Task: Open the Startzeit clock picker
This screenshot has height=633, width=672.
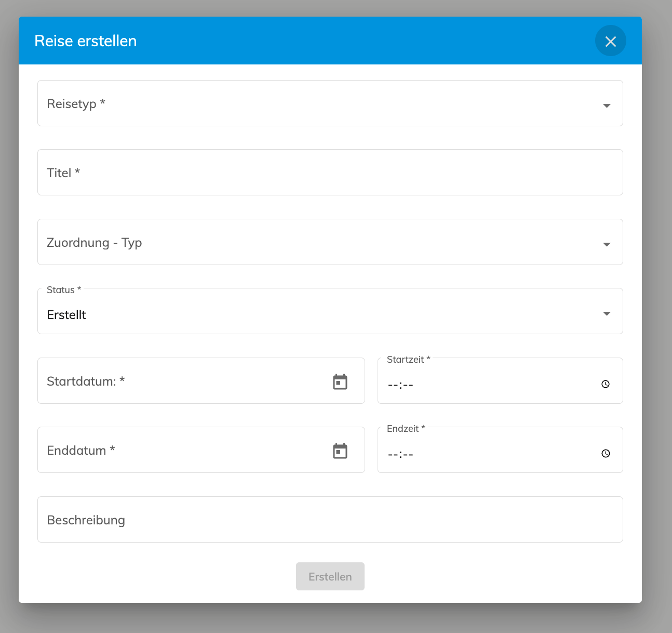Action: point(606,384)
